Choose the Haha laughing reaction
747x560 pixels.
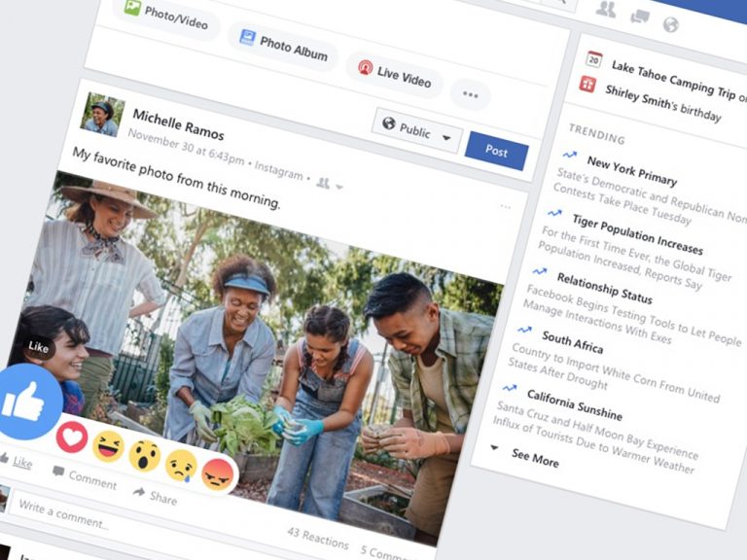(x=108, y=446)
